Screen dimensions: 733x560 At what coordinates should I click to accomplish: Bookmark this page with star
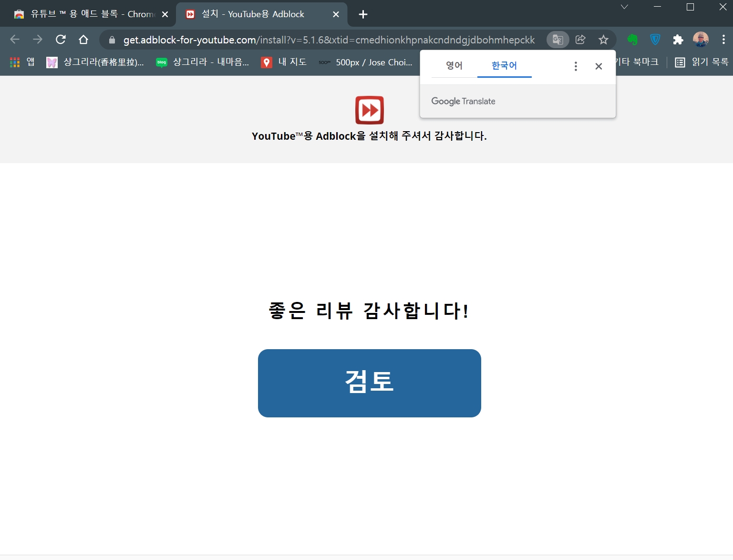coord(603,40)
